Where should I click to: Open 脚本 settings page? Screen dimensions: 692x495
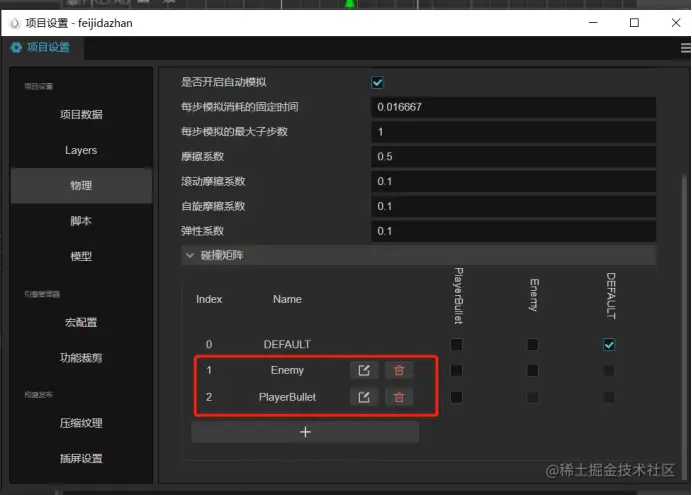click(81, 221)
